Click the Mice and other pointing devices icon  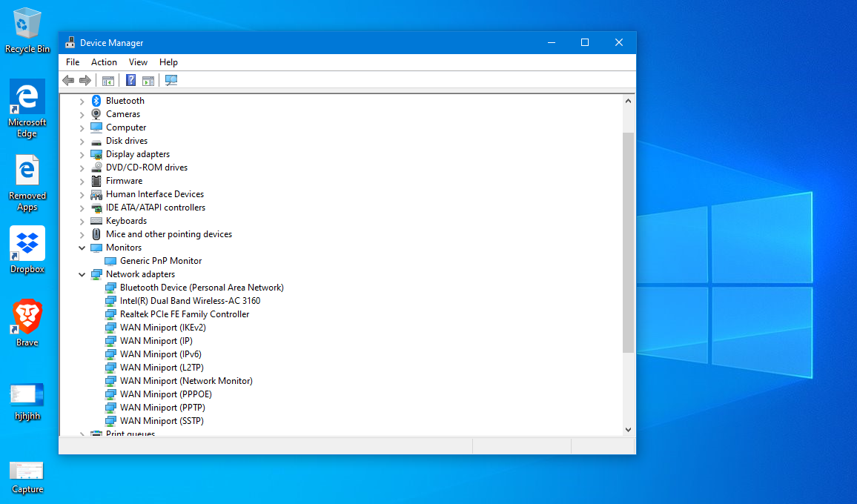point(96,234)
